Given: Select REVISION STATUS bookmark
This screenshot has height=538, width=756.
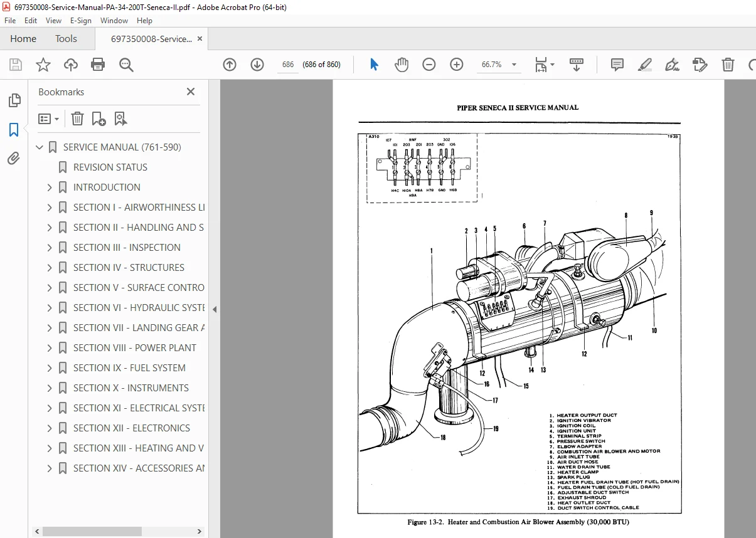Looking at the screenshot, I should [110, 167].
